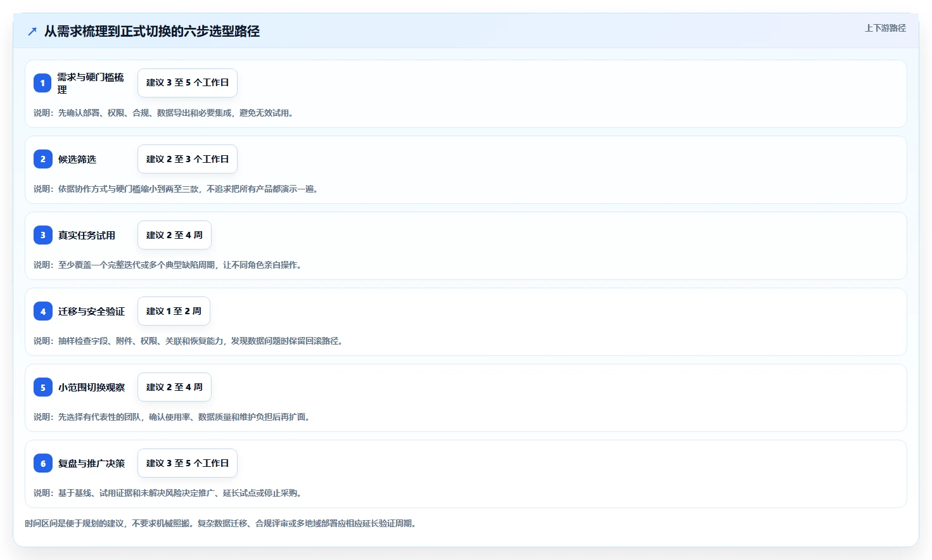Click the footer note 时间区间是便于规划的建议

[x=221, y=523]
